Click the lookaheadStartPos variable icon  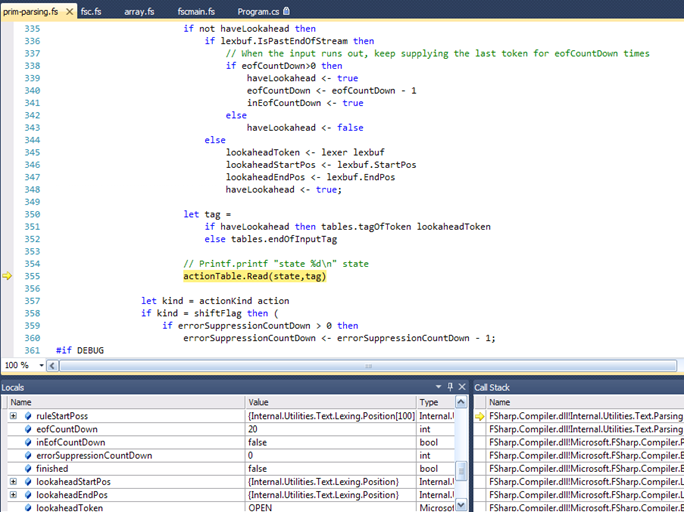coord(28,481)
